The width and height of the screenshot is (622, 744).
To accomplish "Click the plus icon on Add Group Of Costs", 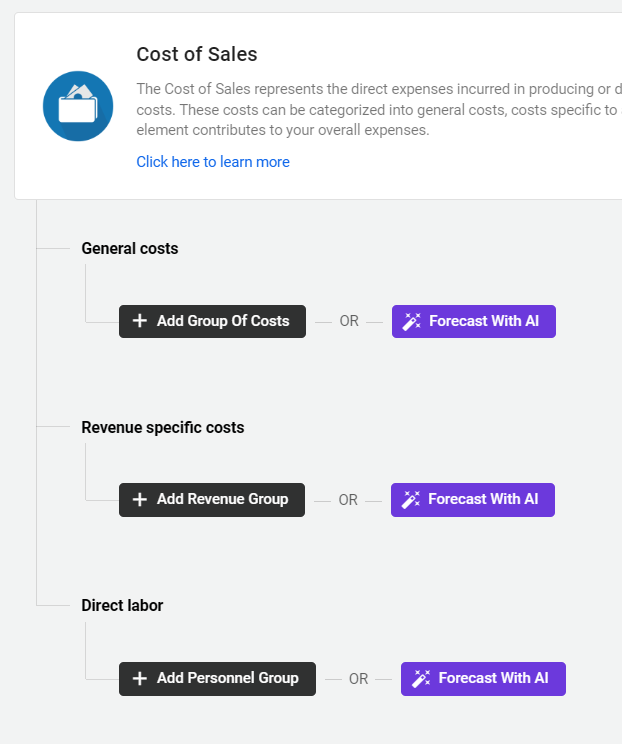I will click(139, 321).
